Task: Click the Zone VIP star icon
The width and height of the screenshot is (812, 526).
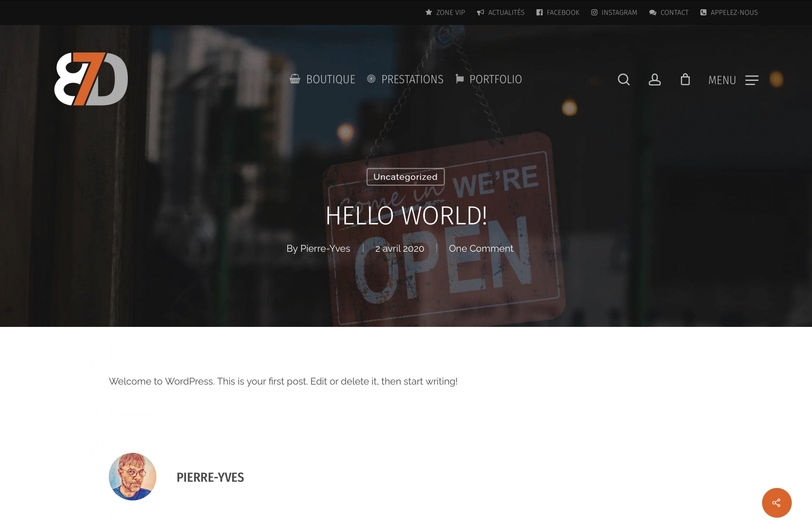Action: click(x=429, y=12)
